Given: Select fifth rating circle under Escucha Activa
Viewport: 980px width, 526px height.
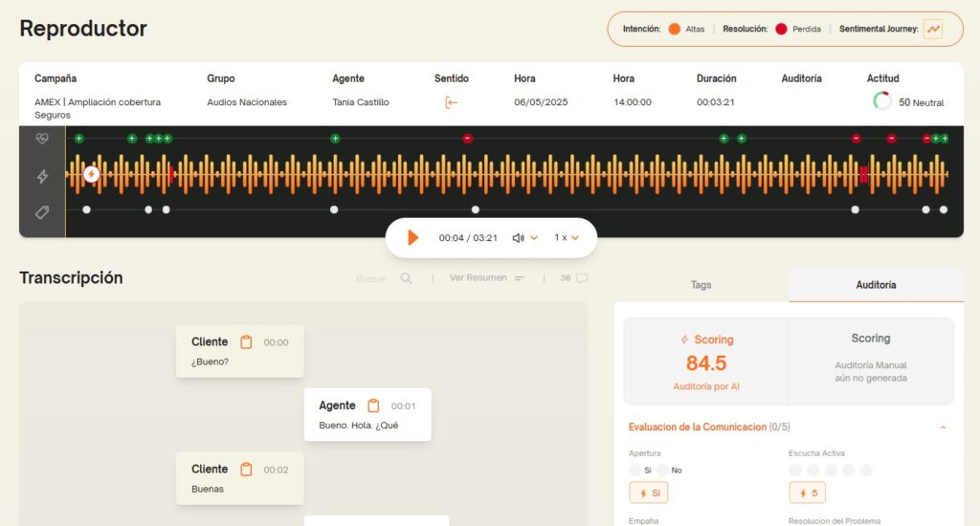Looking at the screenshot, I should pyautogui.click(x=865, y=471).
